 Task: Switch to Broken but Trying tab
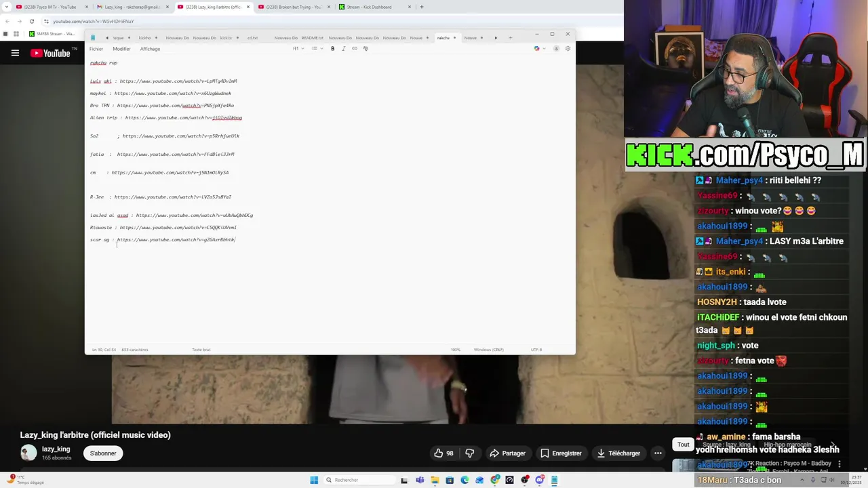tap(294, 7)
